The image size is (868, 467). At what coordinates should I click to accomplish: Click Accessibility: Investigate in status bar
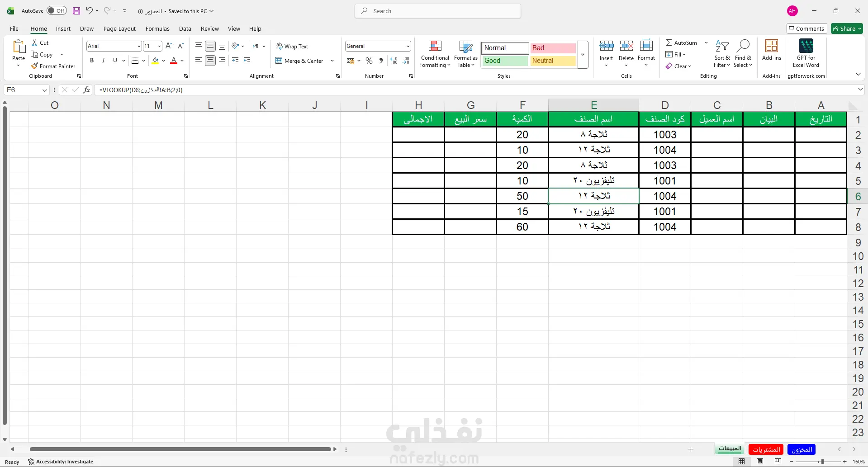(x=61, y=462)
